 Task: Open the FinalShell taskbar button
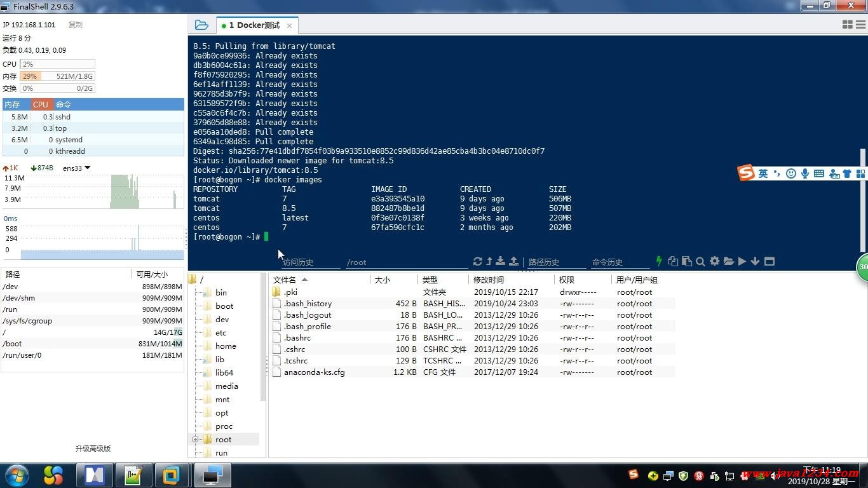(x=212, y=475)
